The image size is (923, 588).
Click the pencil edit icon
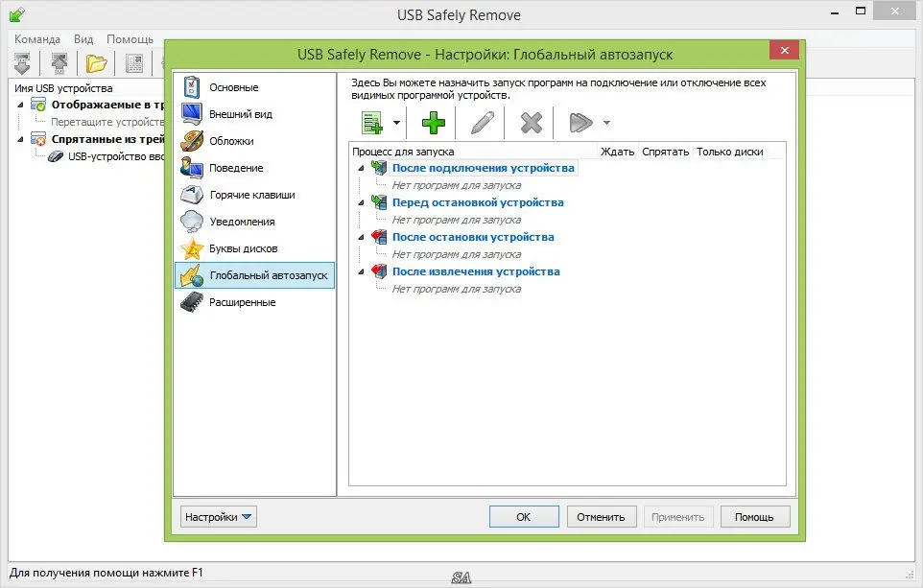click(482, 123)
